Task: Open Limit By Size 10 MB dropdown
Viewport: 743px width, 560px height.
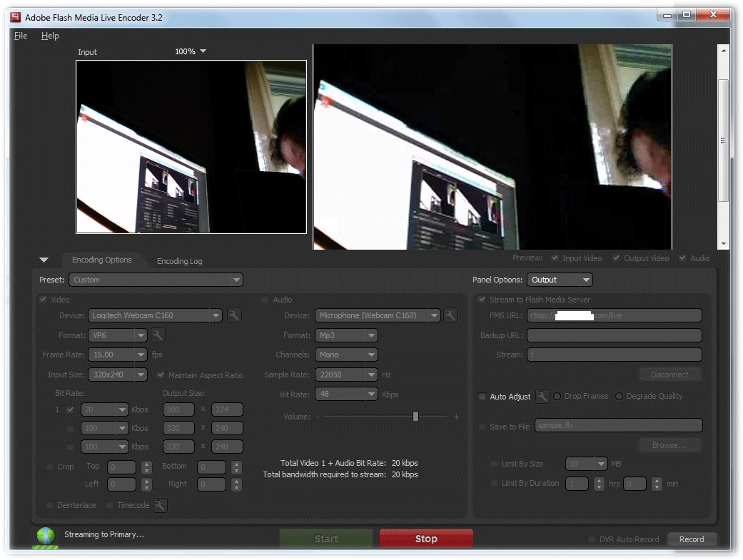Action: pos(586,464)
